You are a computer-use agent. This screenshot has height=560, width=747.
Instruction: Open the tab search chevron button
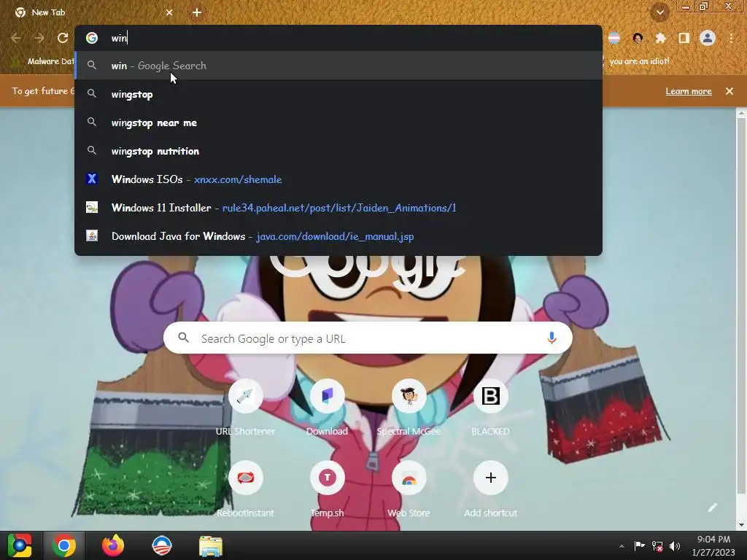(x=660, y=12)
